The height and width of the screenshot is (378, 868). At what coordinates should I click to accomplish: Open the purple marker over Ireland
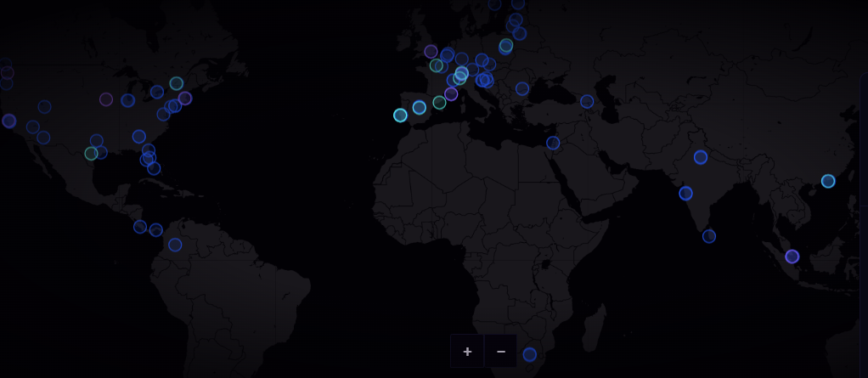431,52
